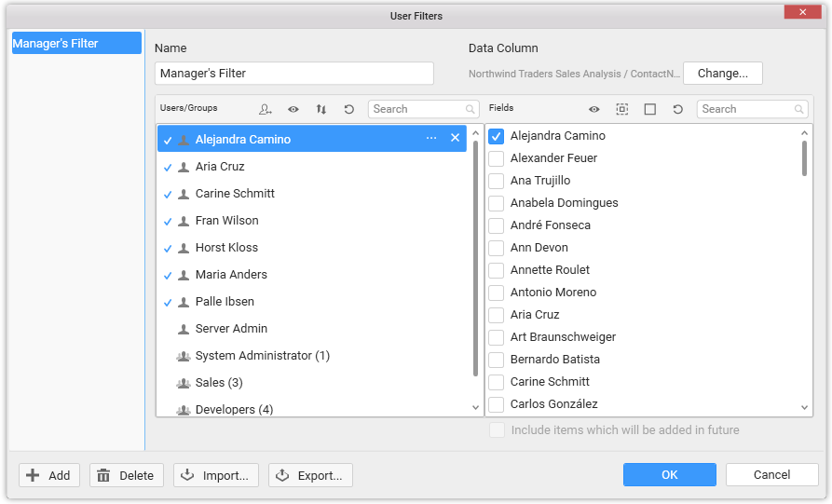
Task: Select the Sales (3) group
Action: point(219,383)
